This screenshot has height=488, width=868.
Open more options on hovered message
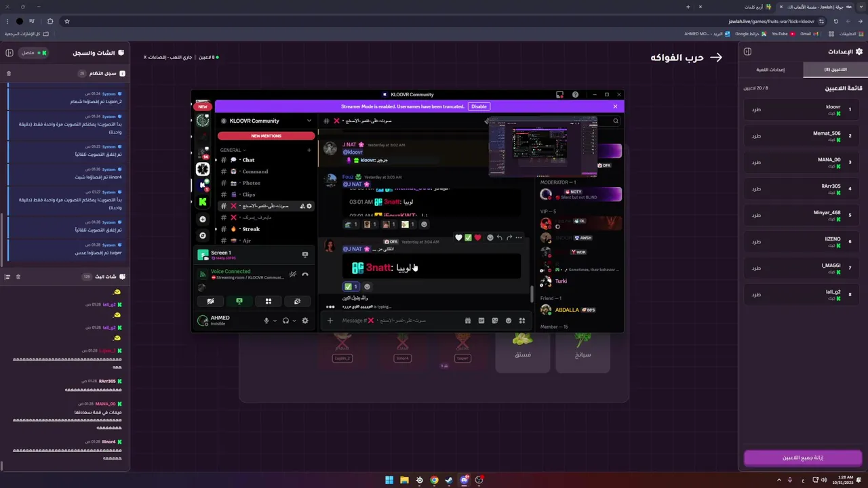pos(519,238)
